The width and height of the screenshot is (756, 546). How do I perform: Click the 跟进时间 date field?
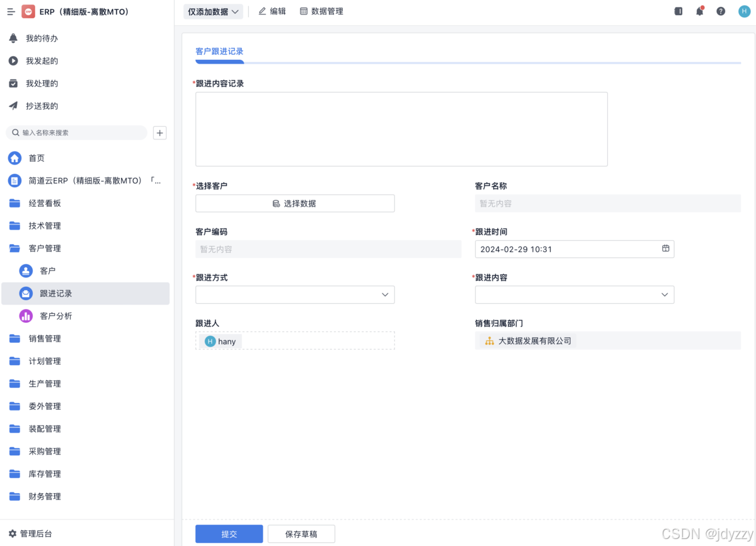575,249
